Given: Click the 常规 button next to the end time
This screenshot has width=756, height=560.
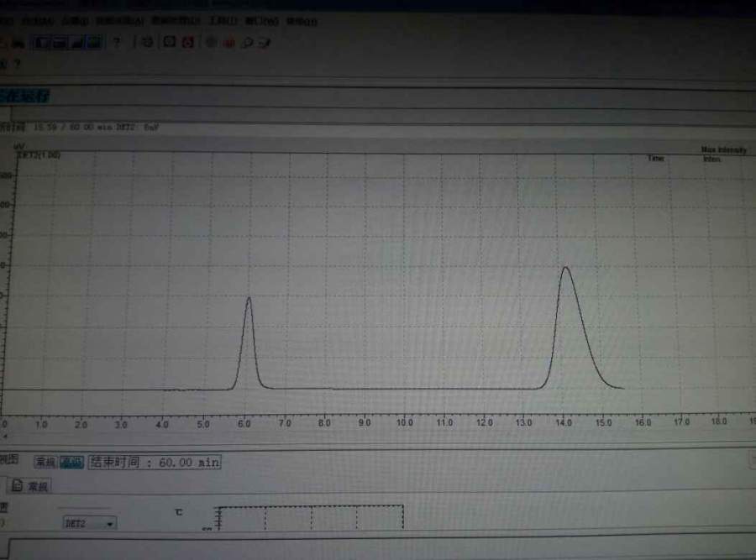Looking at the screenshot, I should [45, 462].
